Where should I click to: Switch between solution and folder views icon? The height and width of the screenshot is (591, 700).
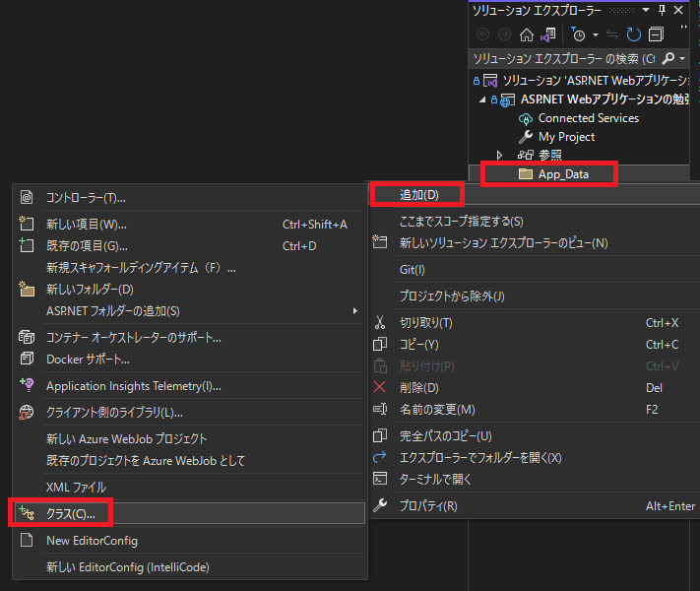point(548,34)
